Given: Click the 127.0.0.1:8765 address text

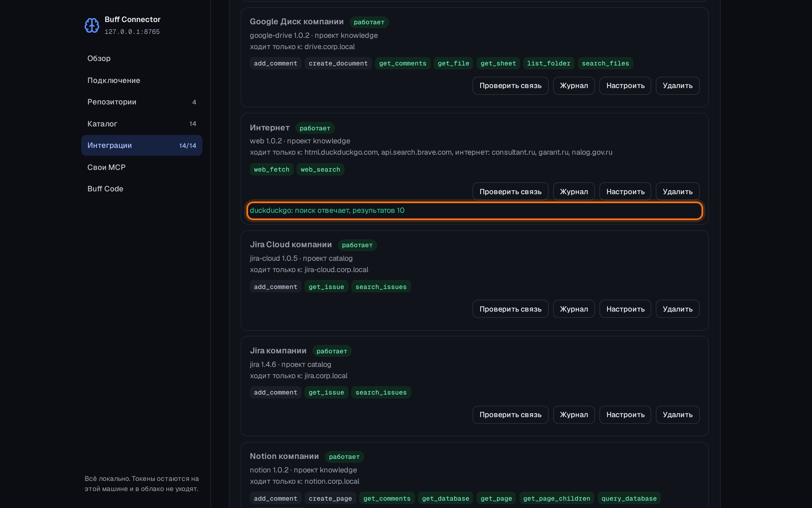Looking at the screenshot, I should [132, 32].
